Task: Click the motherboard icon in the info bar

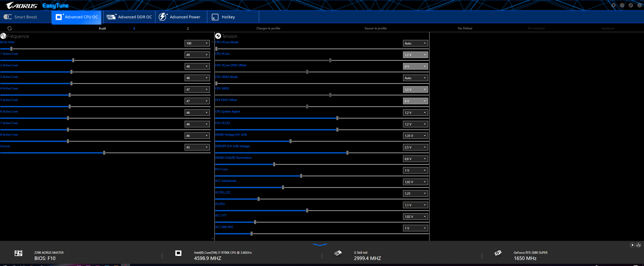Action: pos(18,253)
